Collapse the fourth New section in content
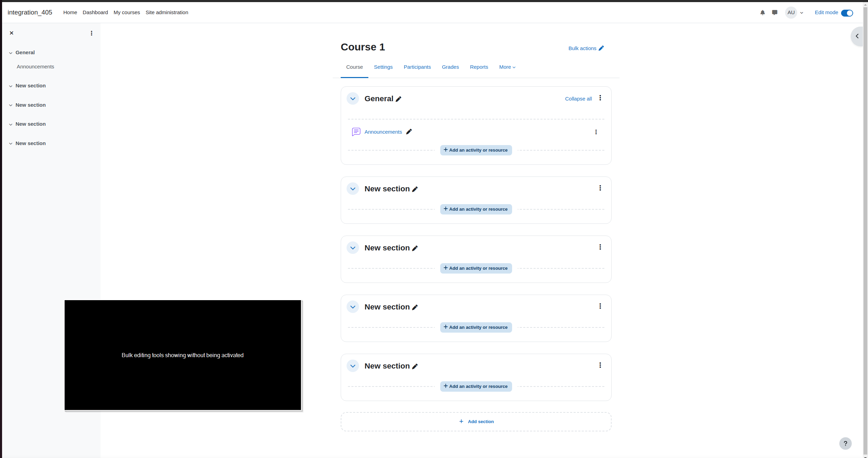The width and height of the screenshot is (868, 458). point(353,366)
